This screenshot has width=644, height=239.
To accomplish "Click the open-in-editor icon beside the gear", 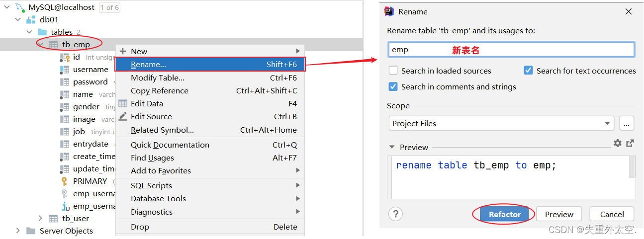I will (630, 143).
